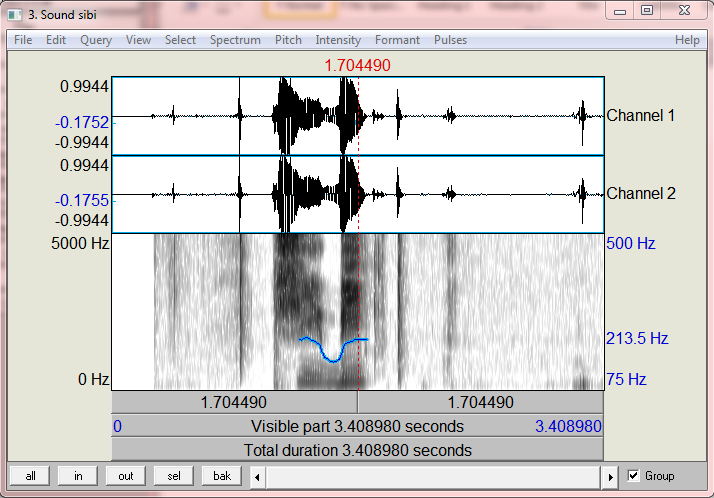Viewport: 714px width, 498px height.
Task: Open the Spectrum menu
Action: (235, 40)
